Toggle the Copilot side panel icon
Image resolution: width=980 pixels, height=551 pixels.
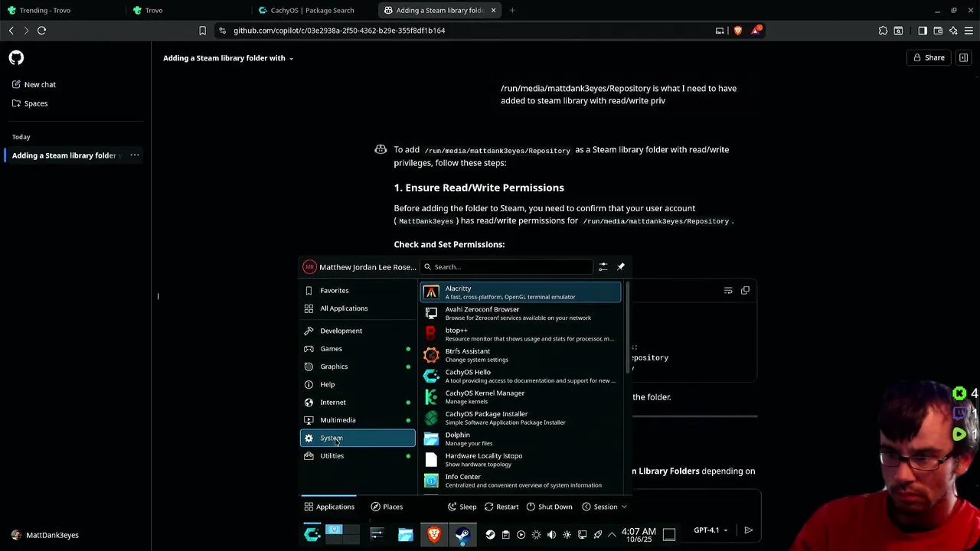tap(964, 57)
